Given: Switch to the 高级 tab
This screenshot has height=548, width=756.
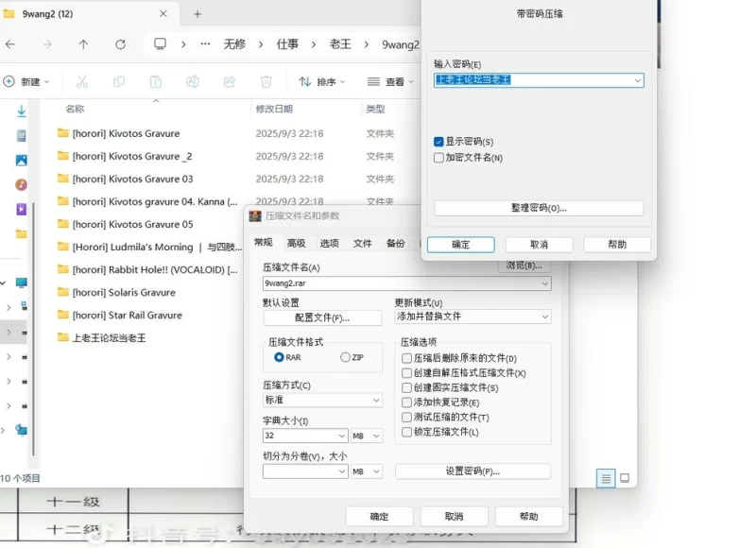Looking at the screenshot, I should click(297, 244).
